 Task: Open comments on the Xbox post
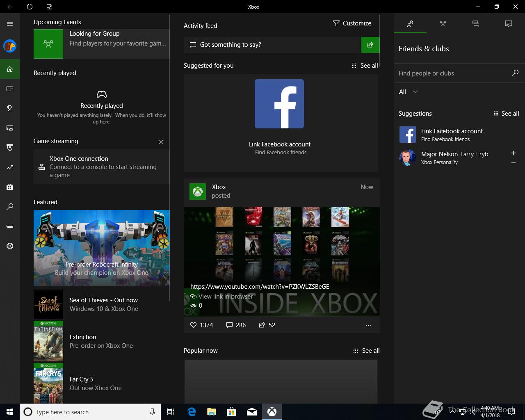pos(236,325)
